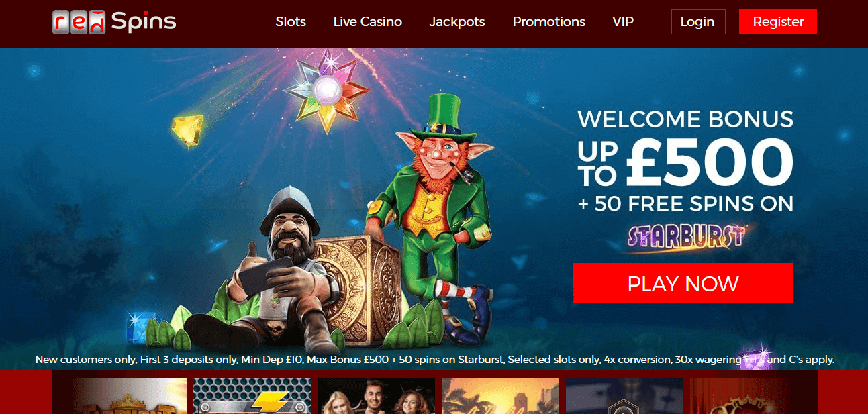Open the VIP page
The width and height of the screenshot is (868, 414).
[x=623, y=21]
